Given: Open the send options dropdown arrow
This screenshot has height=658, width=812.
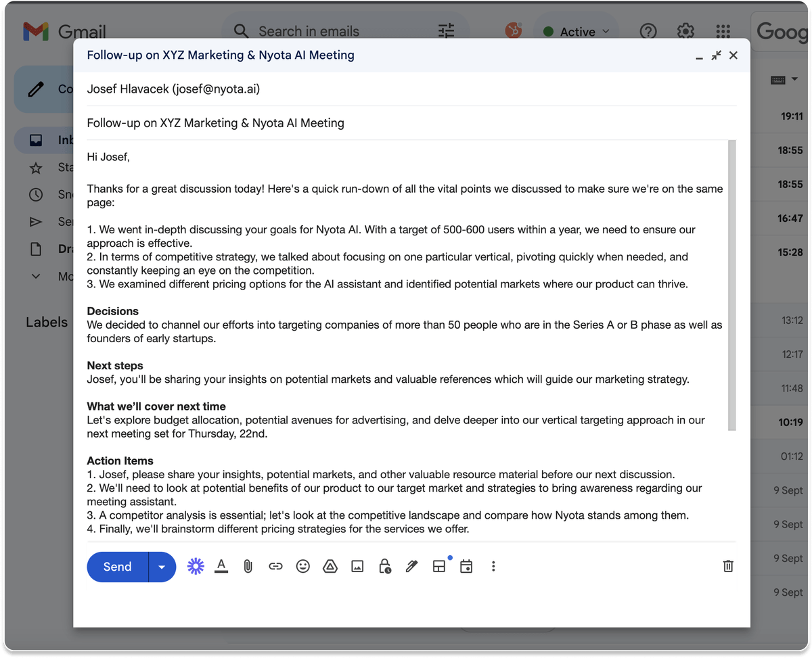Looking at the screenshot, I should pyautogui.click(x=162, y=567).
